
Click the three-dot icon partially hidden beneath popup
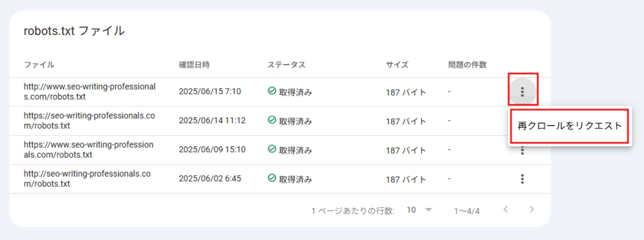(x=523, y=151)
